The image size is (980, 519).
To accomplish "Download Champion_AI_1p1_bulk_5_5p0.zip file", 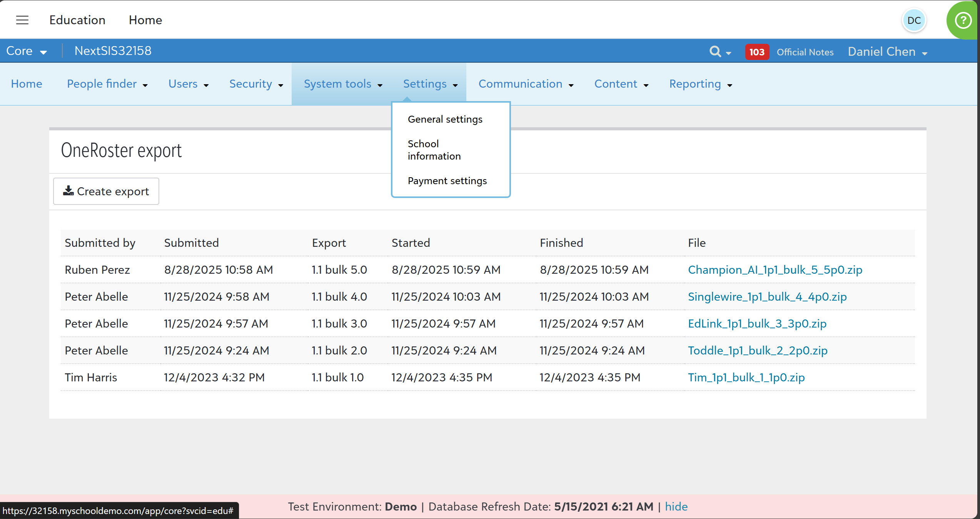I will 775,269.
